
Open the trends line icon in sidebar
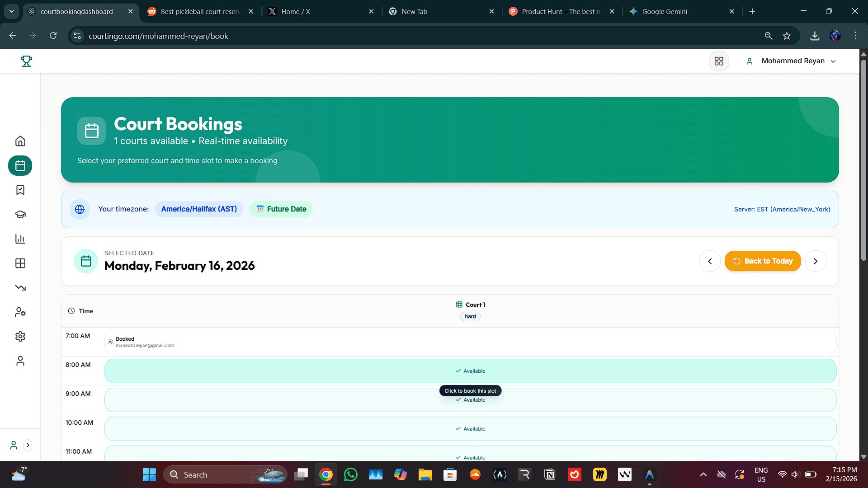[x=20, y=288]
